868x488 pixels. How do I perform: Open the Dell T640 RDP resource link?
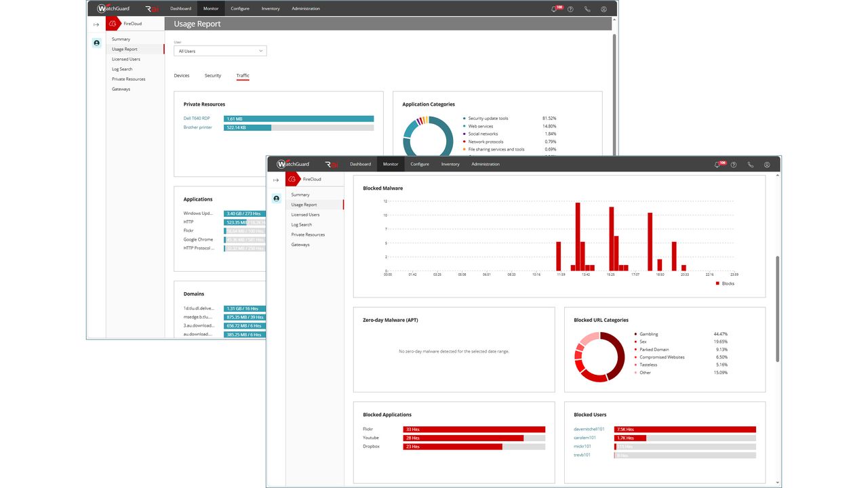[x=197, y=119]
